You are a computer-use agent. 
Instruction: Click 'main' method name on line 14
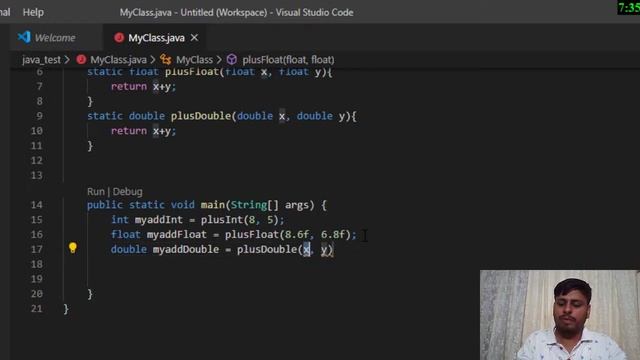click(x=213, y=205)
